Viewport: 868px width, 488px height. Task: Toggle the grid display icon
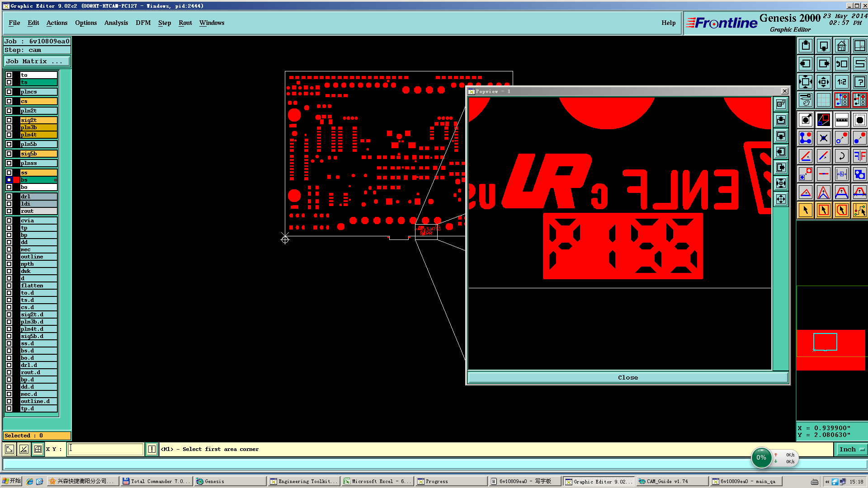tap(823, 100)
